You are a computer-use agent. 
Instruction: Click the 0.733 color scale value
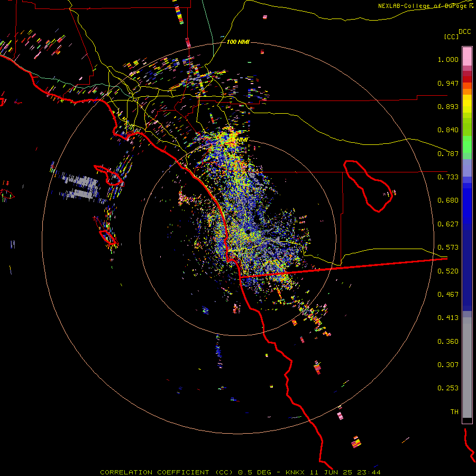pos(448,177)
